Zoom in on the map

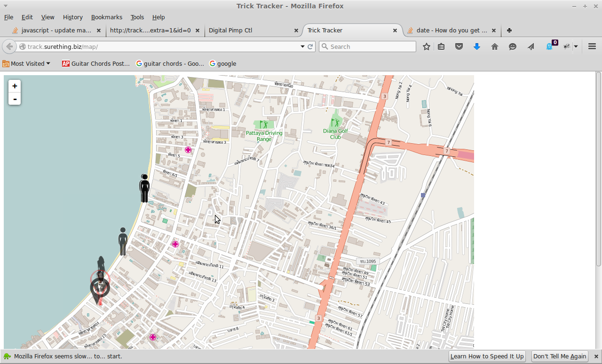click(15, 86)
